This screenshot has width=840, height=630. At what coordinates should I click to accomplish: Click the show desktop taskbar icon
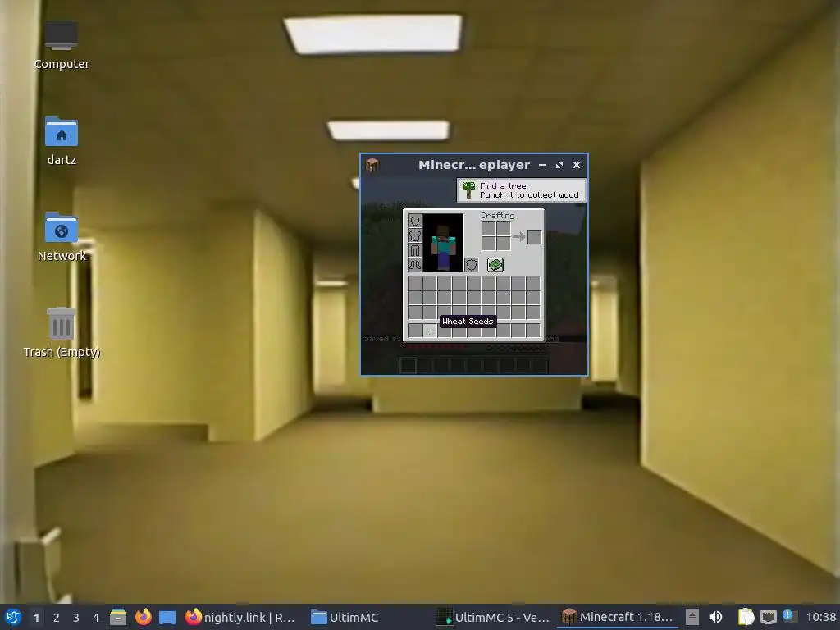[x=167, y=618]
